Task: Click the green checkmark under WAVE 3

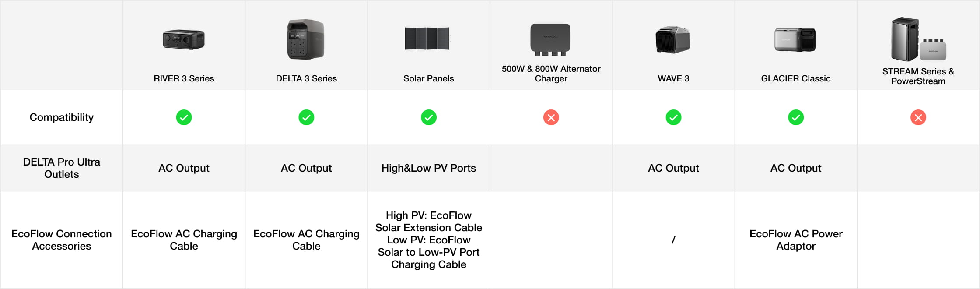Action: (x=673, y=117)
